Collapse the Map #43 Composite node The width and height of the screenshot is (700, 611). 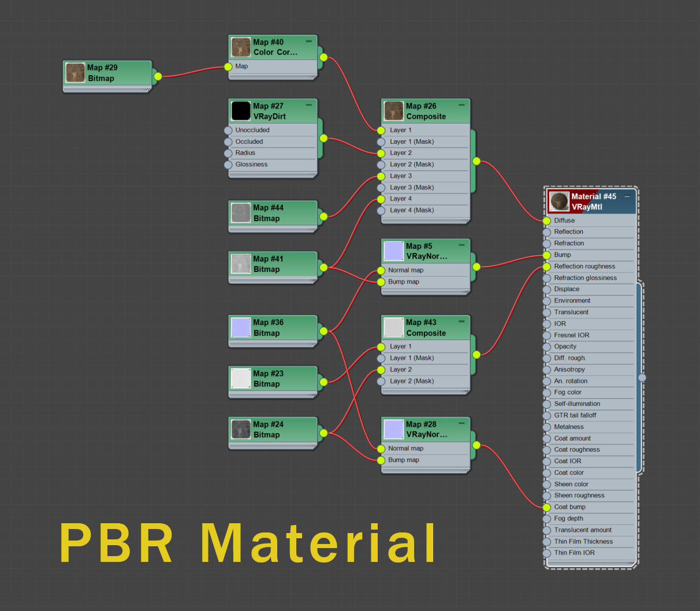pos(461,321)
